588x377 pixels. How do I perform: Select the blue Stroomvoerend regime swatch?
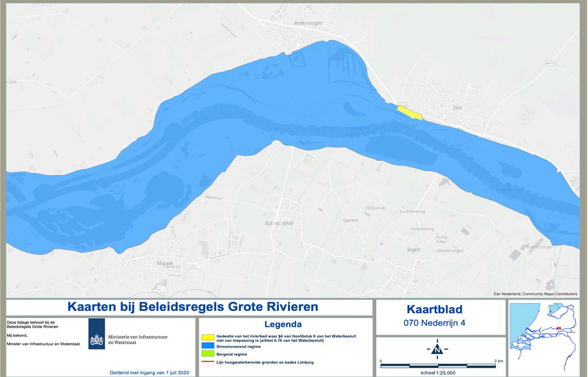pyautogui.click(x=207, y=346)
